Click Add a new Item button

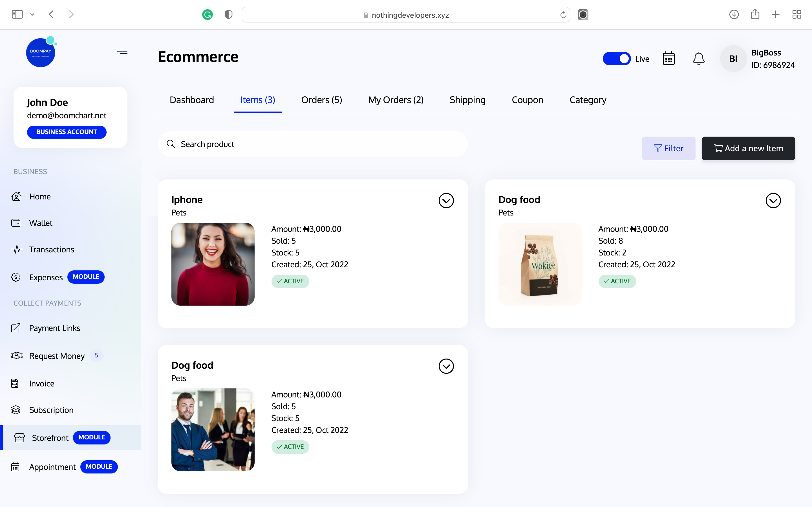point(748,148)
